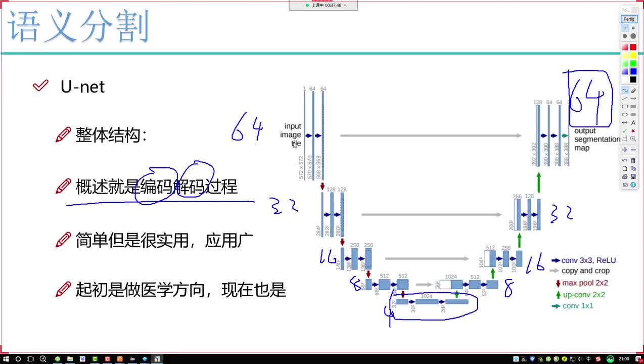Click the Fertig button in Pointofix

(629, 19)
